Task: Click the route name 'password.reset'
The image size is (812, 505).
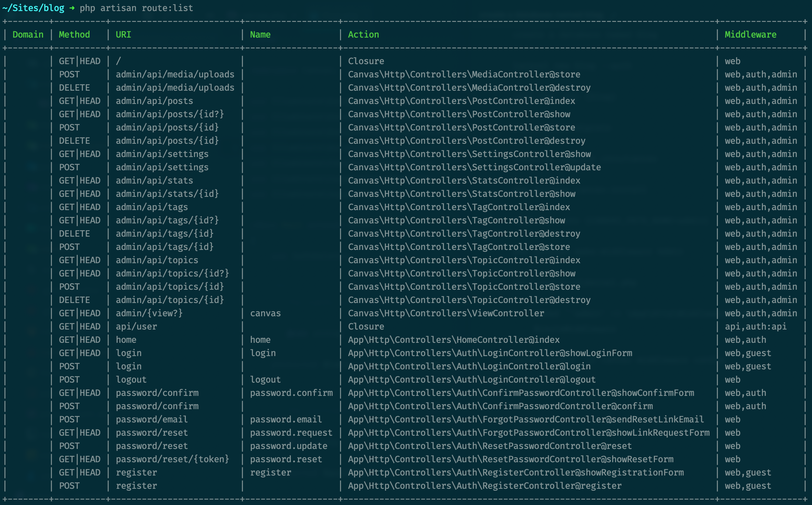Action: click(286, 459)
